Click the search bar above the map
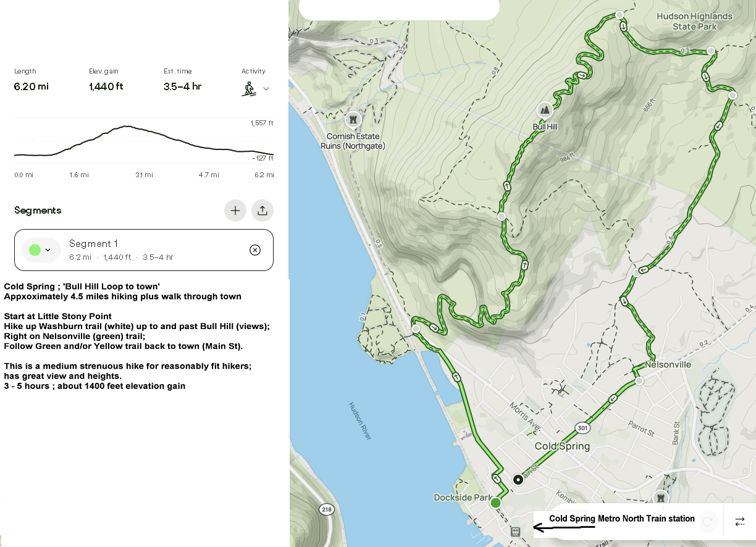This screenshot has height=547, width=756. click(x=399, y=10)
